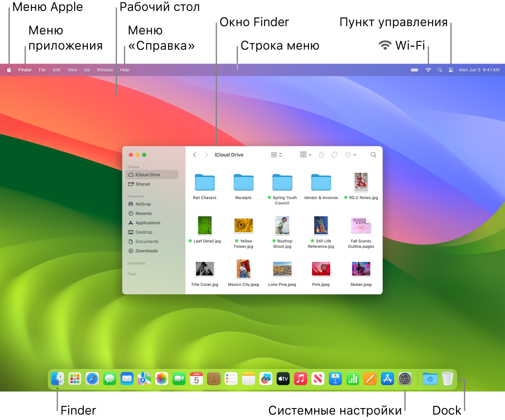Screen dimensions: 505x420
Task: Launch the Music app
Action: click(x=300, y=379)
